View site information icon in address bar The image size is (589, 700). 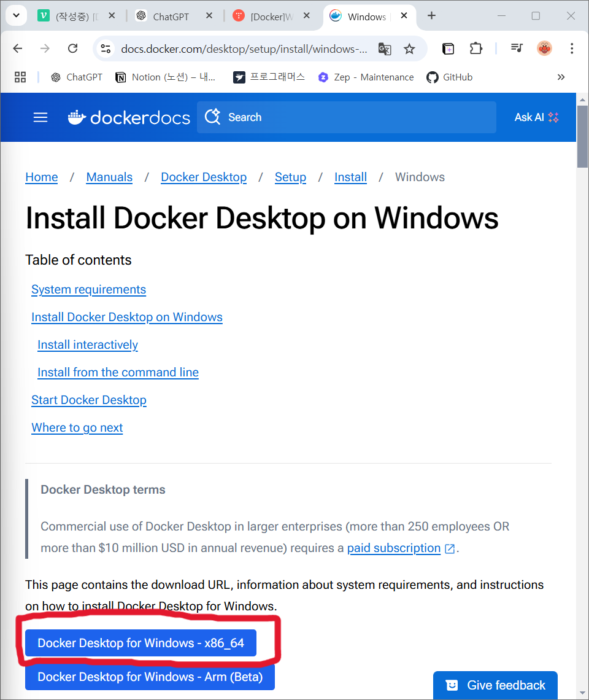click(106, 49)
